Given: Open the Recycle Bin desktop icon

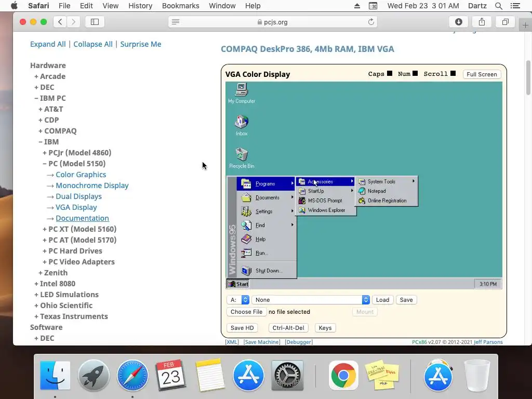Looking at the screenshot, I should [242, 158].
